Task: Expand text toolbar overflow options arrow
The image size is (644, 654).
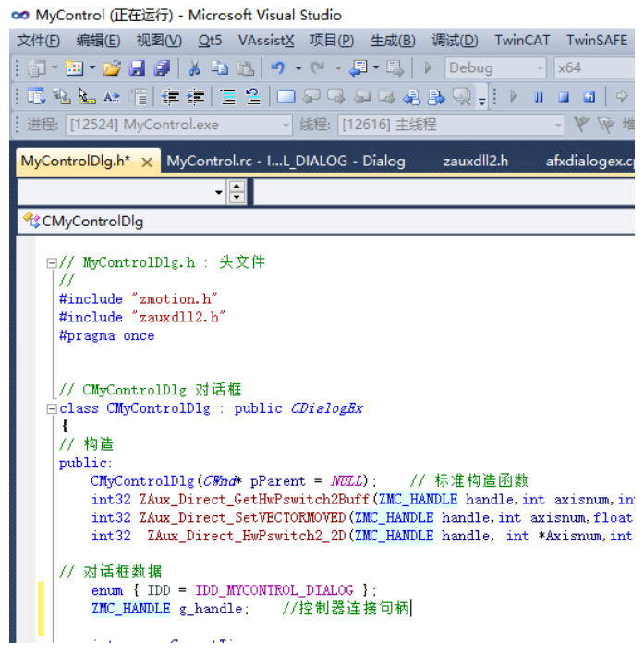Action: point(482,100)
